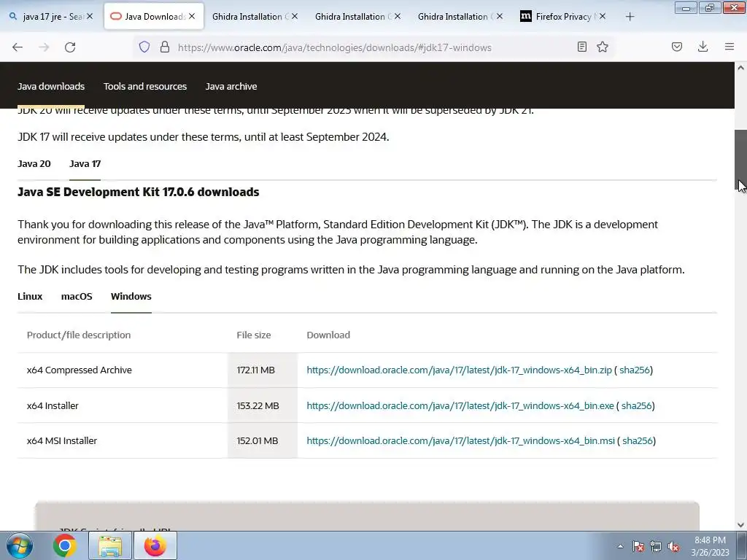Open sha256 link for the MSI installer

click(638, 440)
